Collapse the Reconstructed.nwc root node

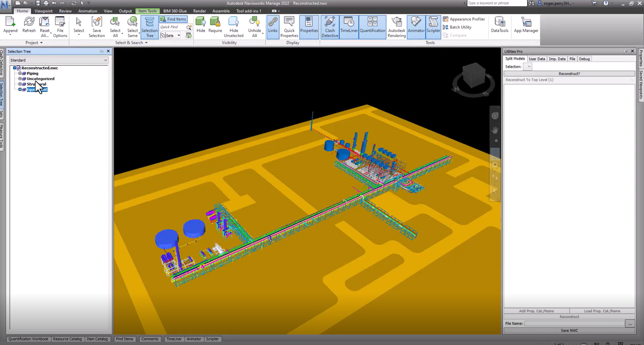coord(14,68)
